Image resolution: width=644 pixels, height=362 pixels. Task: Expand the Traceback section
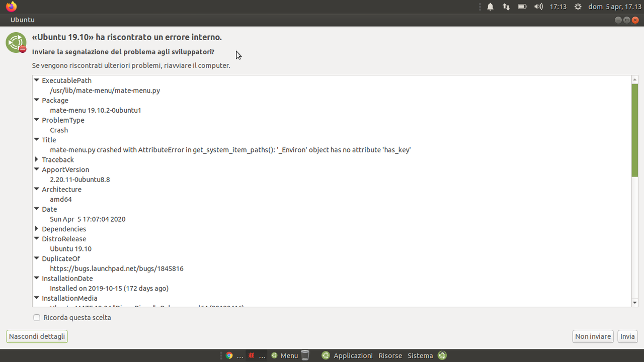(37, 159)
